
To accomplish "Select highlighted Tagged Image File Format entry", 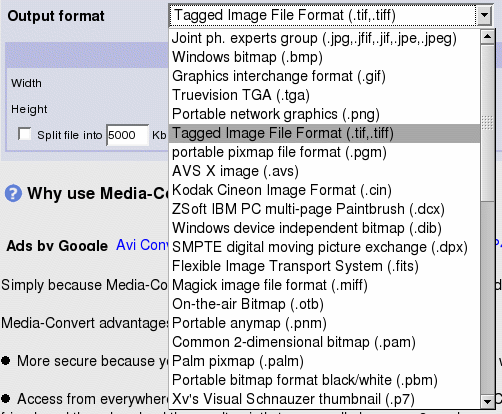I will pos(324,133).
